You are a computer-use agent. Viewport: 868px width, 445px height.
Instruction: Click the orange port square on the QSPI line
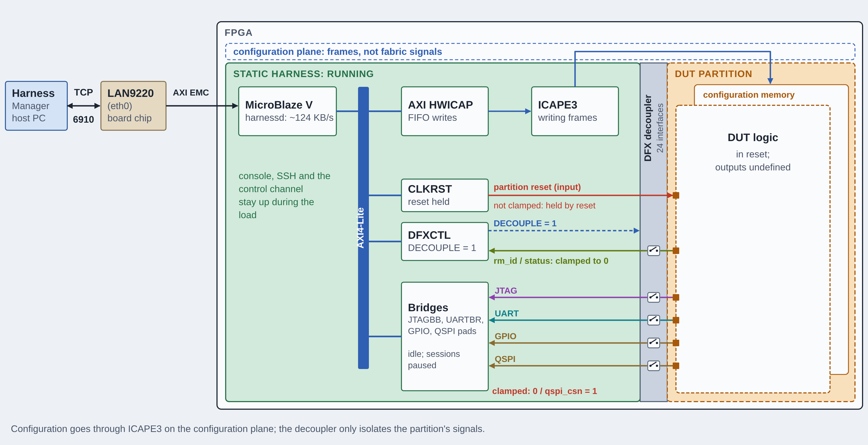pyautogui.click(x=676, y=365)
